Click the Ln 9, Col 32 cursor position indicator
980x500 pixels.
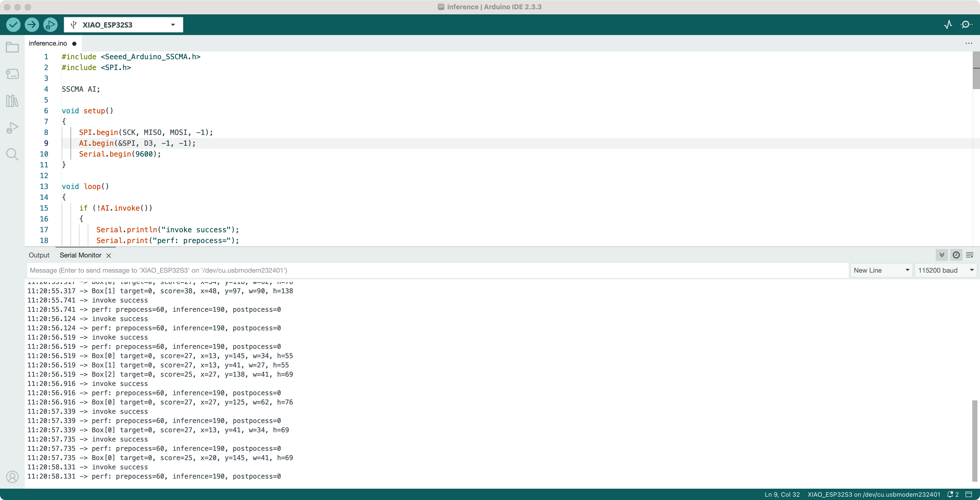point(782,495)
